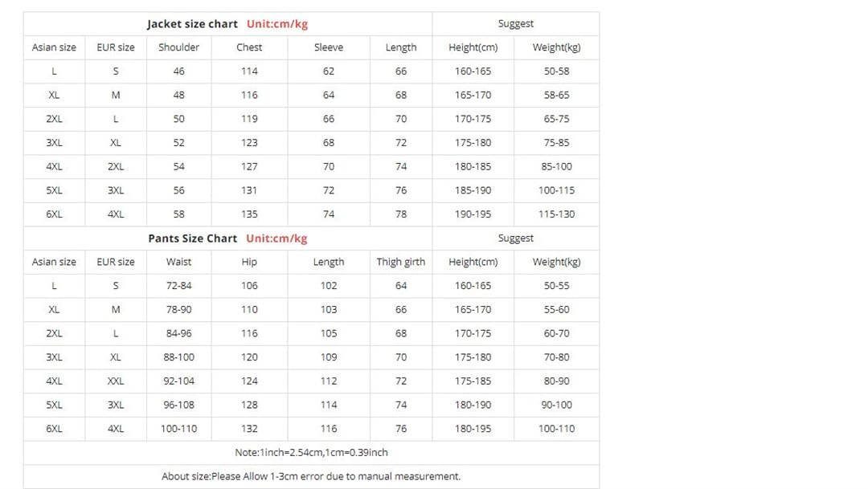868x489 pixels.
Task: Click the Sleeve column header
Action: point(329,47)
